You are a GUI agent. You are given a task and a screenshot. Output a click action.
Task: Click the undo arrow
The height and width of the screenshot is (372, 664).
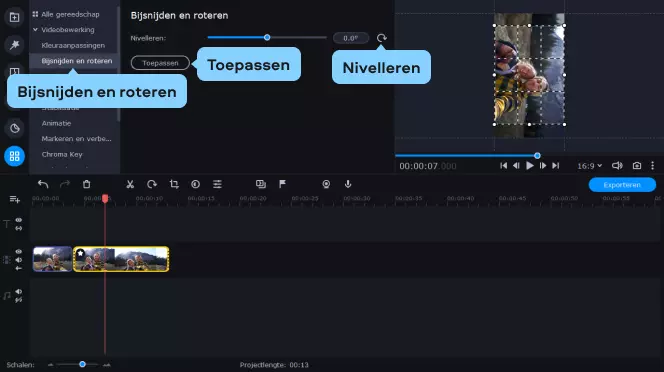[x=43, y=184]
